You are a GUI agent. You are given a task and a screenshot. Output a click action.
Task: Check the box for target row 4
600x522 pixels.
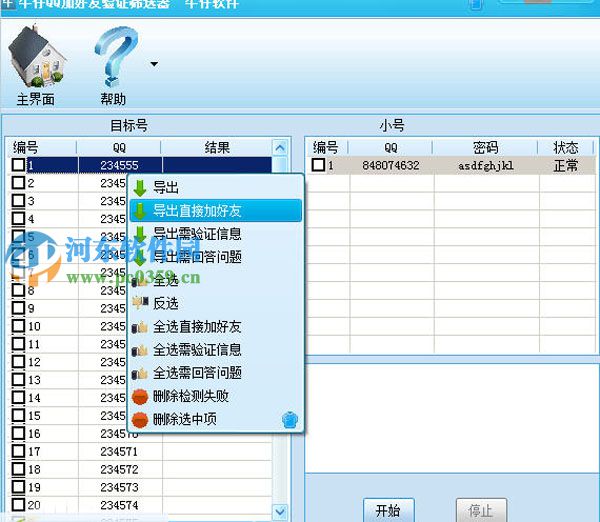click(18, 219)
